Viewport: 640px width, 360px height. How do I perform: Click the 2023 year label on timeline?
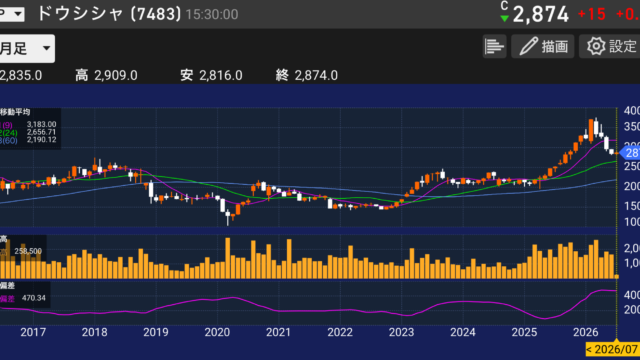click(401, 332)
